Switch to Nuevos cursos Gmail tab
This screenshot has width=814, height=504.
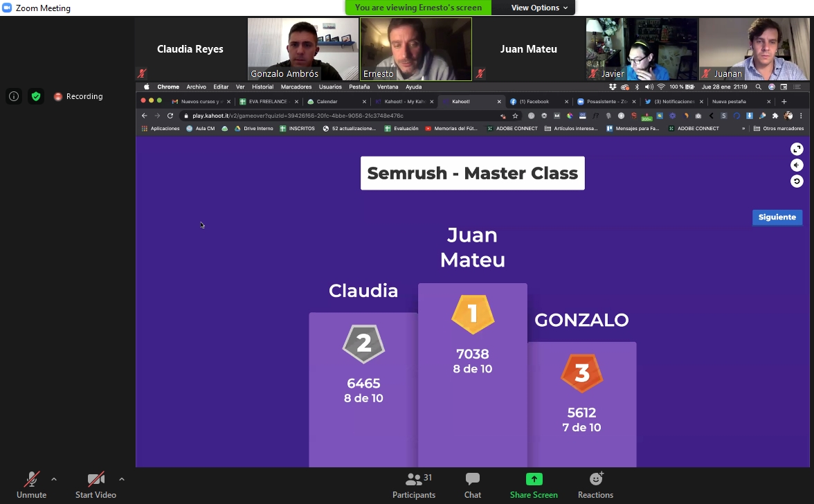coord(201,101)
